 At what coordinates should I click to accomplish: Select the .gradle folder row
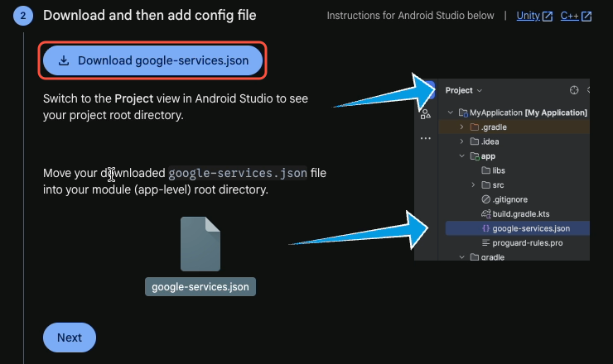click(x=514, y=127)
